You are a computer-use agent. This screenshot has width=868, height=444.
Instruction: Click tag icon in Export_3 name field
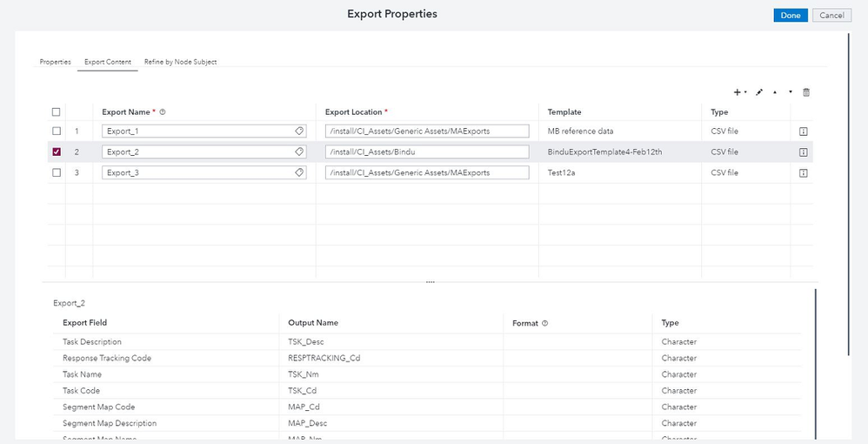click(299, 172)
